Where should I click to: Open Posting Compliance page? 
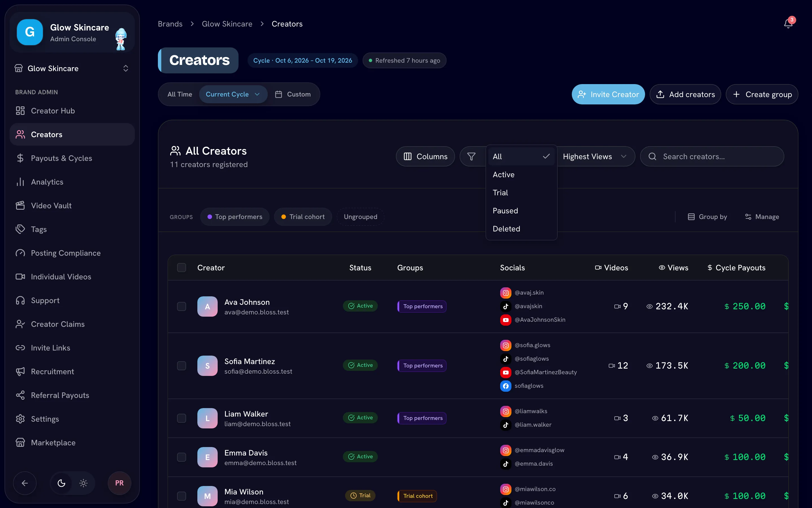point(72,253)
